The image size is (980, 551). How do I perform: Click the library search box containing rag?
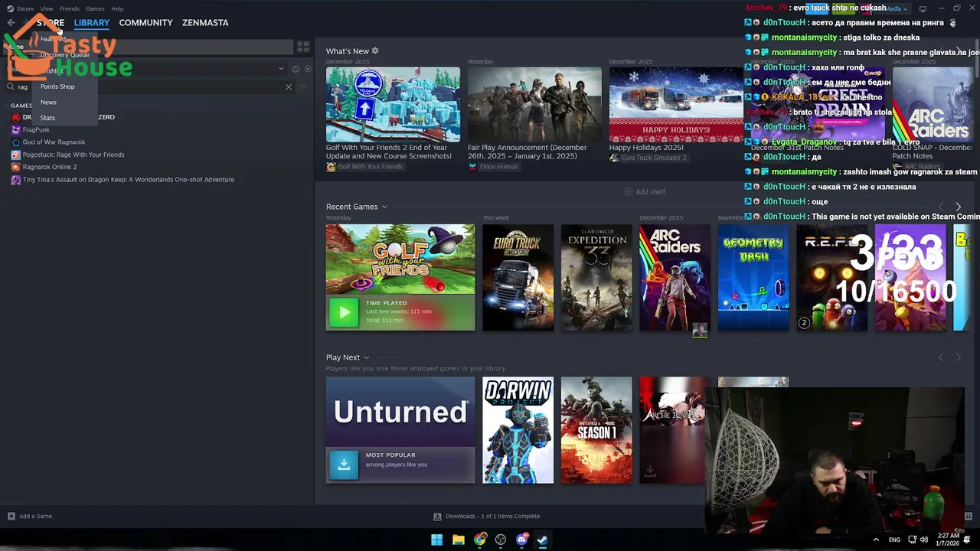click(149, 87)
